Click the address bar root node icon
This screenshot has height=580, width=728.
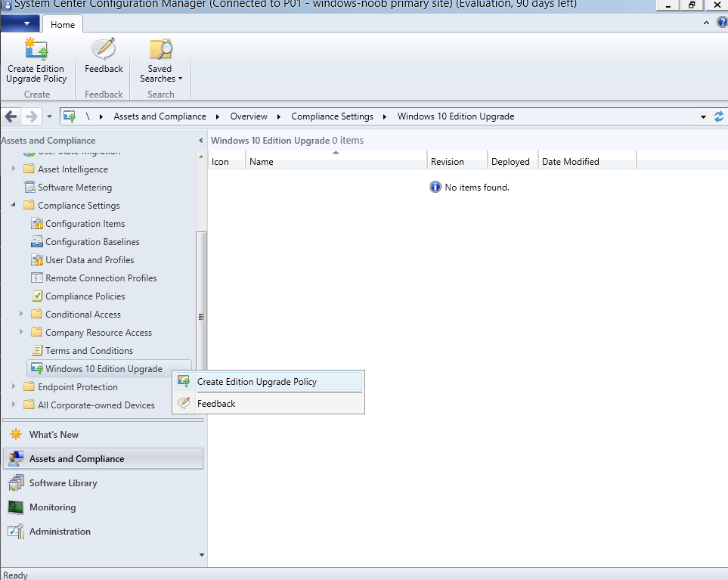pos(70,116)
